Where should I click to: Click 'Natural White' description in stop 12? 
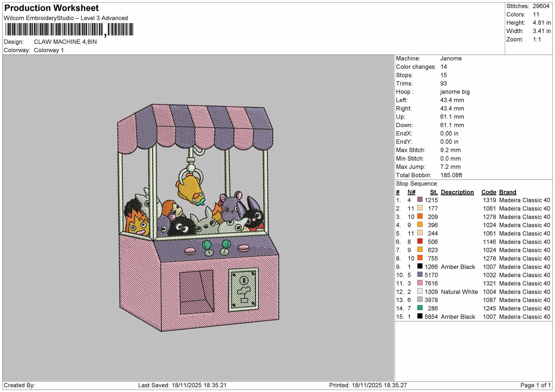coord(459,292)
